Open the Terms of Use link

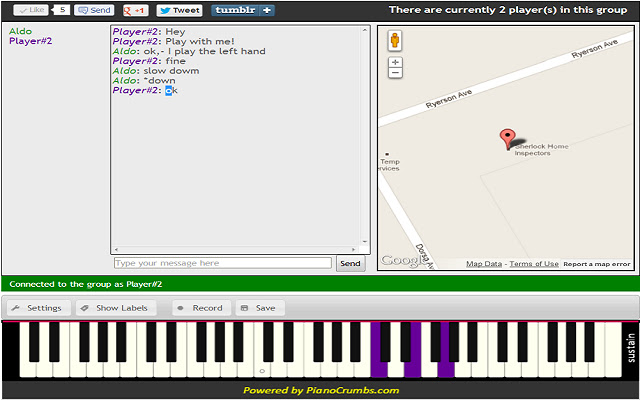534,264
